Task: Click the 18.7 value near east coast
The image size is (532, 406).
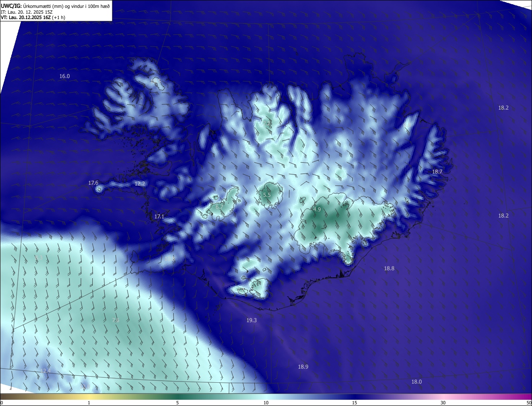Action: [x=437, y=172]
